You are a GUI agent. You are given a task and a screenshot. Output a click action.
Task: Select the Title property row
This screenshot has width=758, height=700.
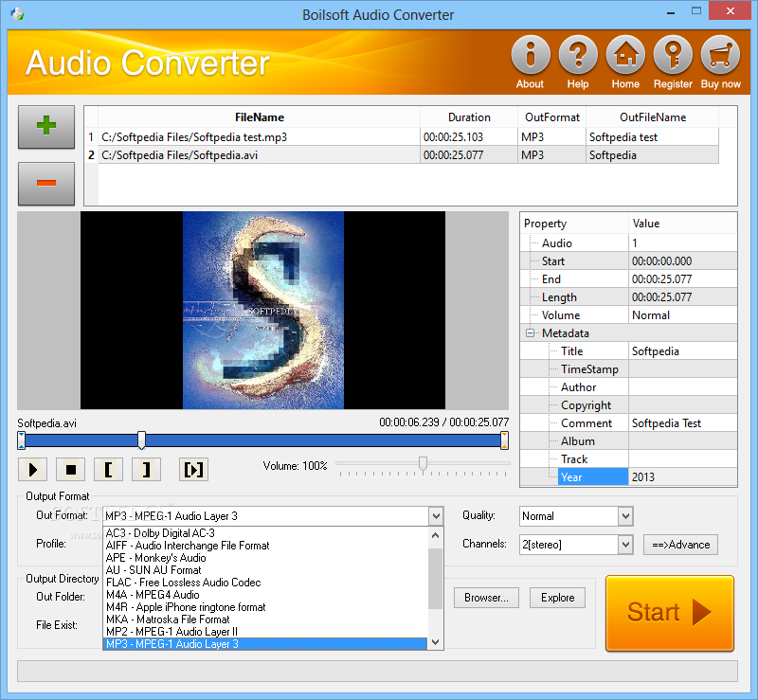(628, 351)
